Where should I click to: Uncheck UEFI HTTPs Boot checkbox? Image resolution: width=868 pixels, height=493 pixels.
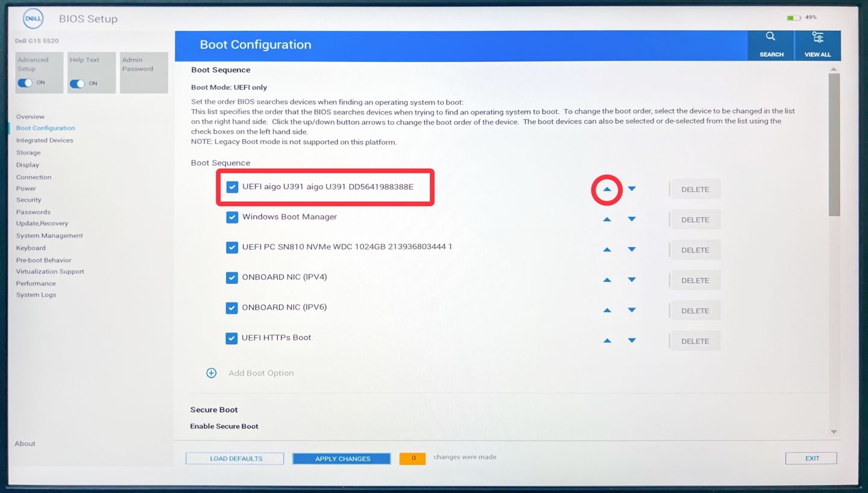pyautogui.click(x=232, y=339)
